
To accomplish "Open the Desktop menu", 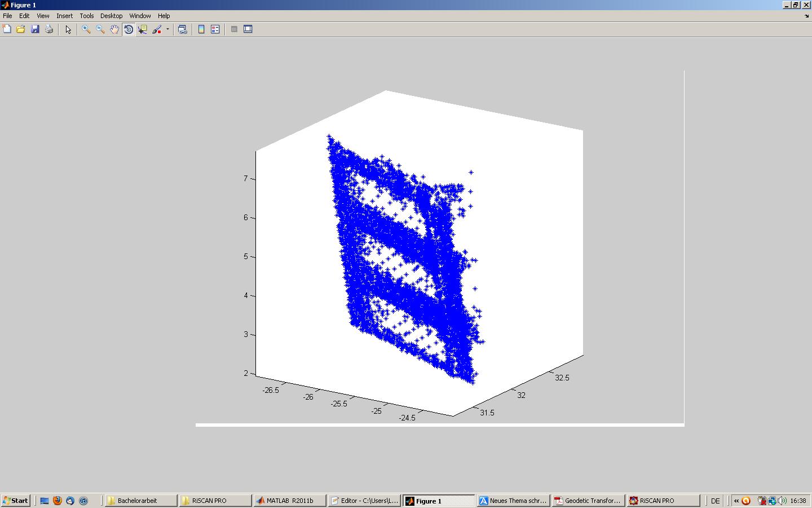I will tap(111, 16).
